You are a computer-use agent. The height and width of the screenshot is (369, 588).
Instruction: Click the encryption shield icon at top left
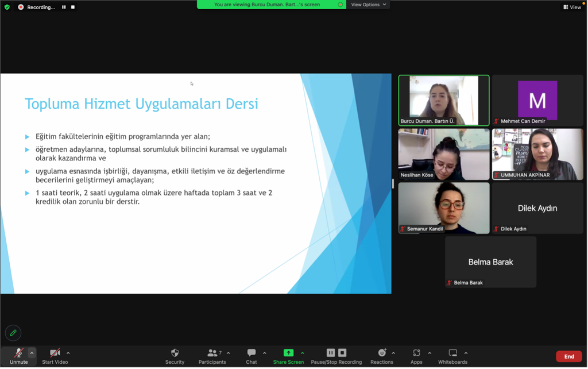coord(7,7)
